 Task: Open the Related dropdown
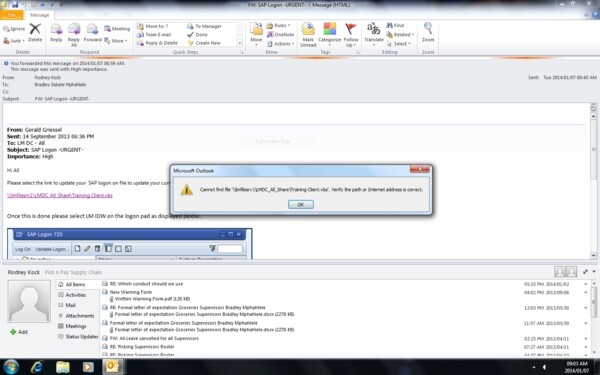(x=400, y=34)
